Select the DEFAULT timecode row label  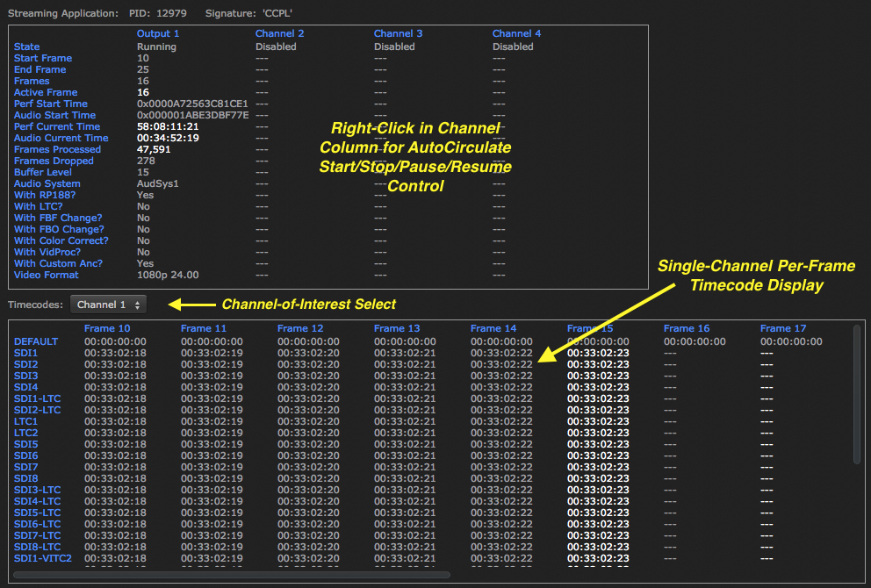(x=35, y=341)
